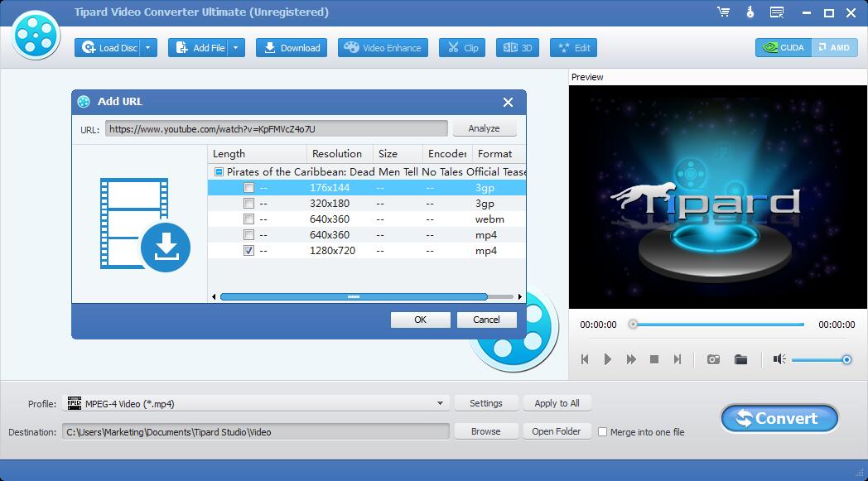This screenshot has width=868, height=481.
Task: Expand the Load Disc dropdown arrow
Action: point(148,47)
